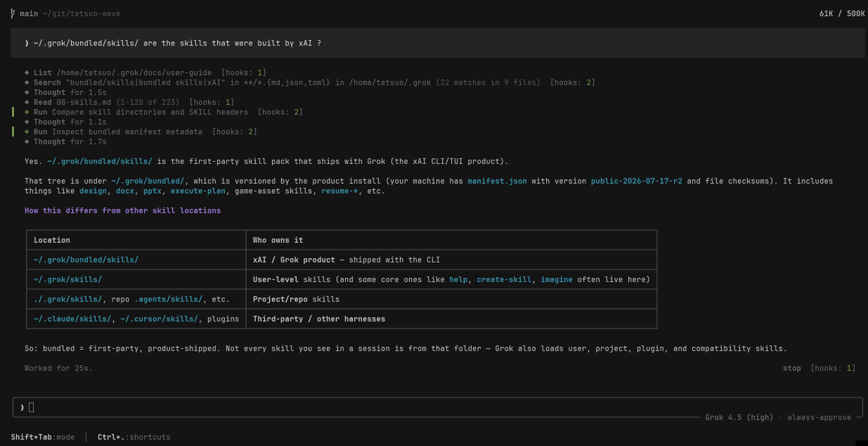
Task: Click the .agents/skills/ path in table
Action: click(x=168, y=299)
